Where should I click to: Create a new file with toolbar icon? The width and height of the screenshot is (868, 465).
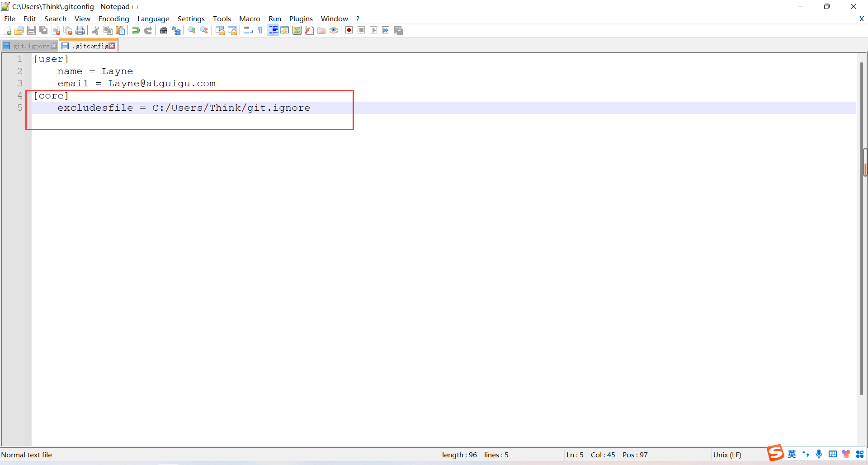pos(7,30)
